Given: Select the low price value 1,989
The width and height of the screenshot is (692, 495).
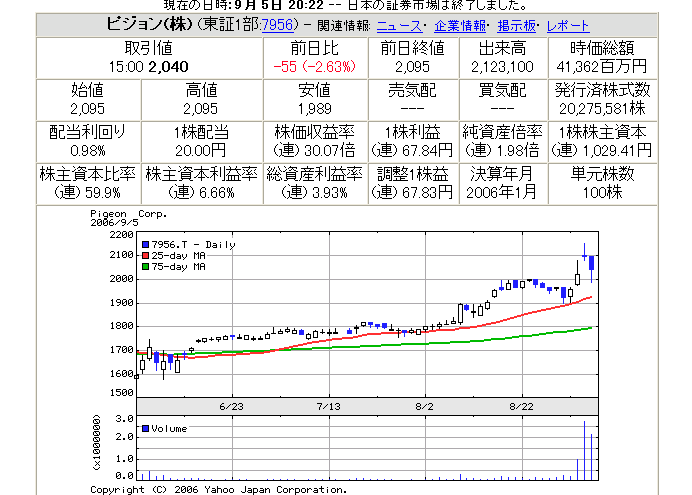Looking at the screenshot, I should click(x=315, y=109).
